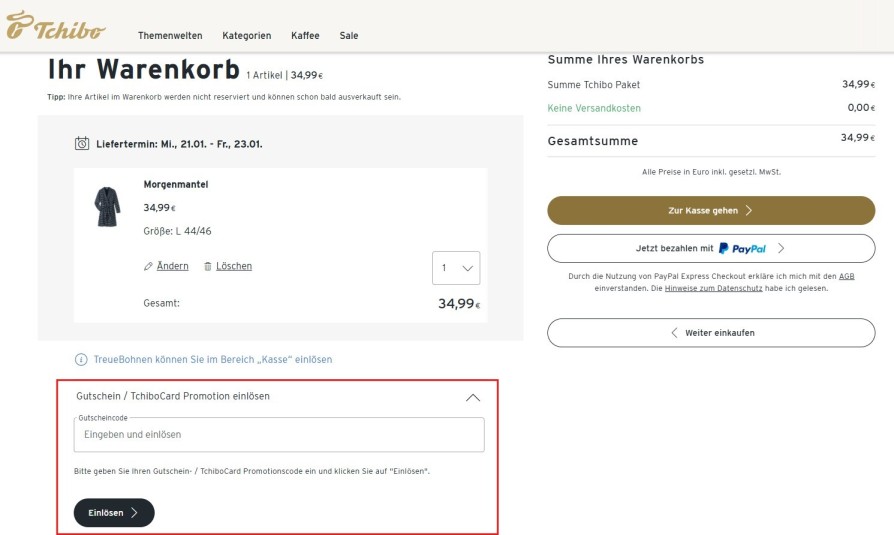Continue shopping with Weiter einkaufen
Image resolution: width=894 pixels, height=535 pixels.
coord(711,333)
